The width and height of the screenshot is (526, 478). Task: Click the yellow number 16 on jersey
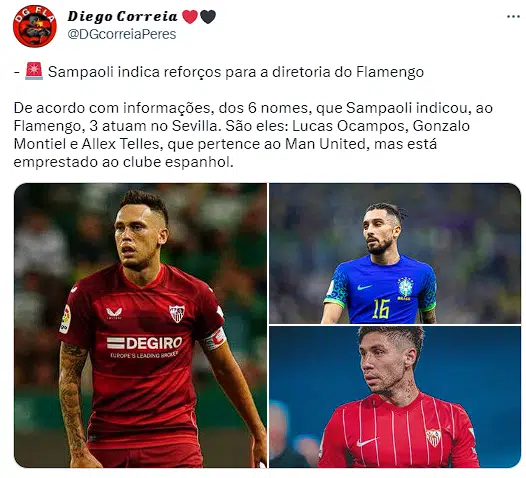point(381,309)
